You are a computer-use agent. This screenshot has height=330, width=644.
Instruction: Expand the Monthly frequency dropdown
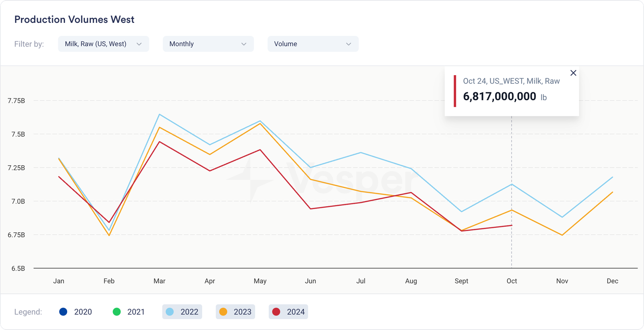click(x=208, y=44)
